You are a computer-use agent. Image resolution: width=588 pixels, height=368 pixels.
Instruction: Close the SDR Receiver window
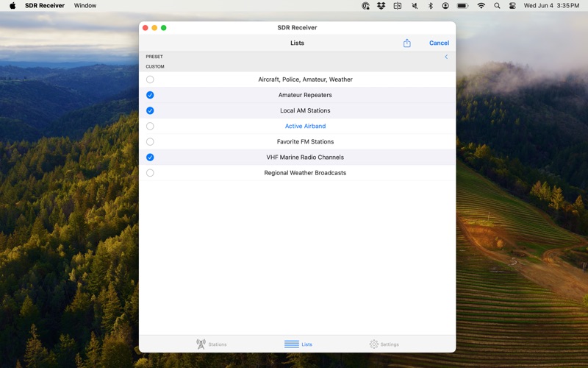point(145,28)
